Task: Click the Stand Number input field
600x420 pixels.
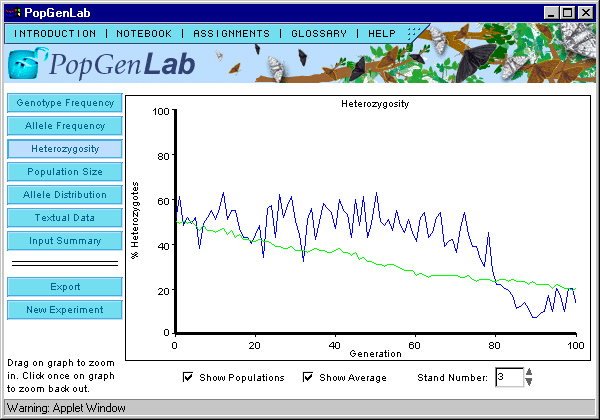Action: click(x=509, y=377)
